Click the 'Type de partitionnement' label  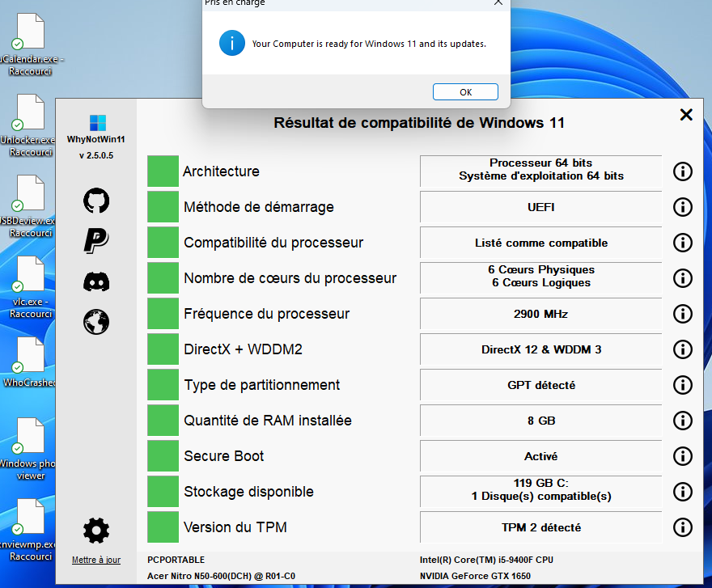(261, 385)
